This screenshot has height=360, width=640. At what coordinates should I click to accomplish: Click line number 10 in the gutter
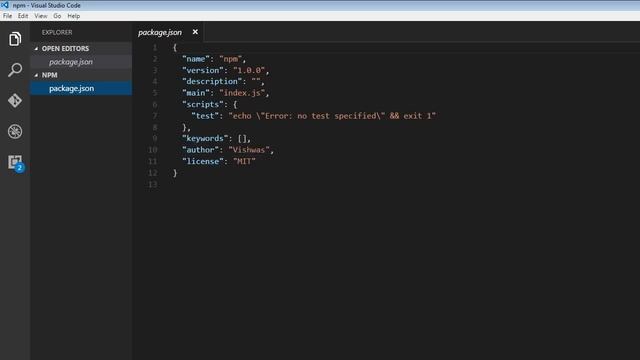(153, 150)
